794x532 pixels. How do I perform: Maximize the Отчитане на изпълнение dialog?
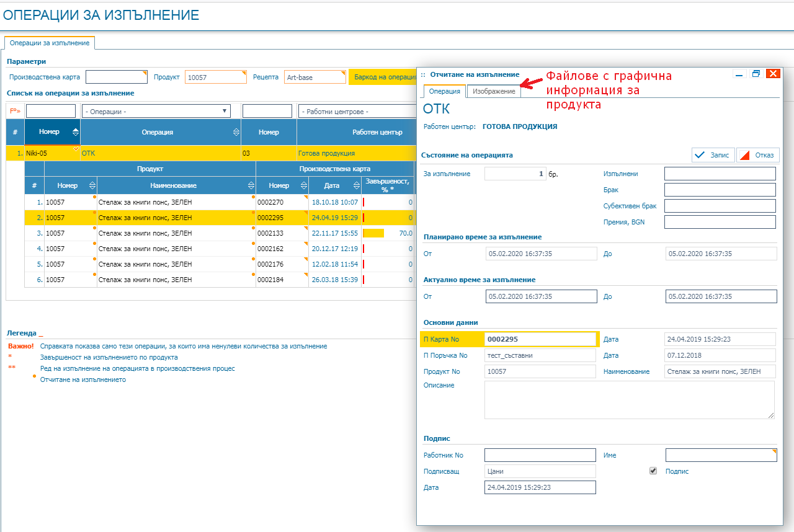(x=756, y=74)
